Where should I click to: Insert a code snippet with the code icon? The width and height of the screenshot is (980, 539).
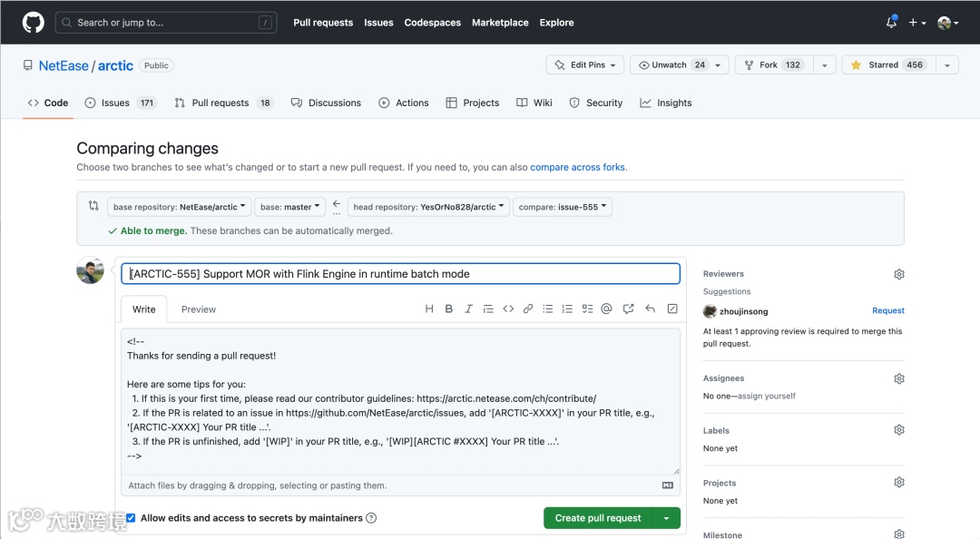(508, 309)
